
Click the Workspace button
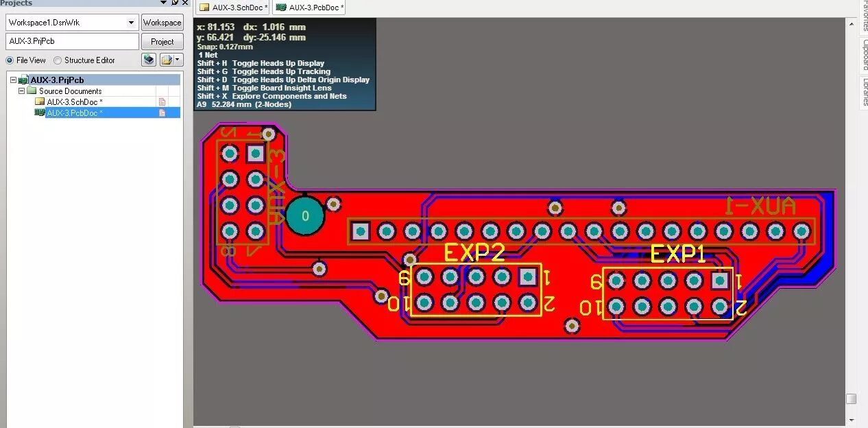pos(162,23)
